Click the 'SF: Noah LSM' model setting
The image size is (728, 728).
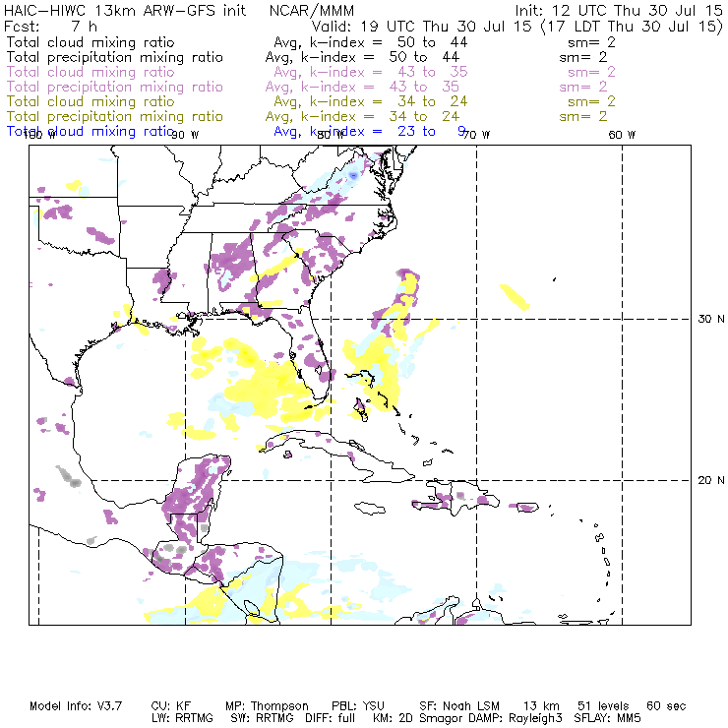pos(459,706)
